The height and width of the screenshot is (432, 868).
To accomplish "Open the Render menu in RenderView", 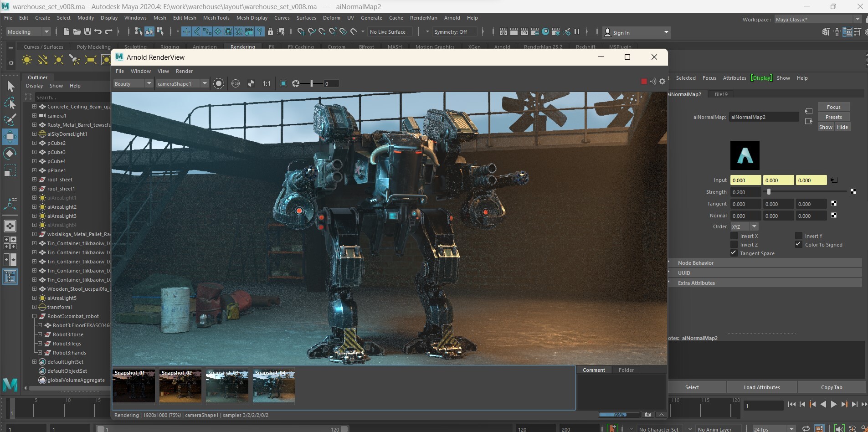I will coord(184,71).
